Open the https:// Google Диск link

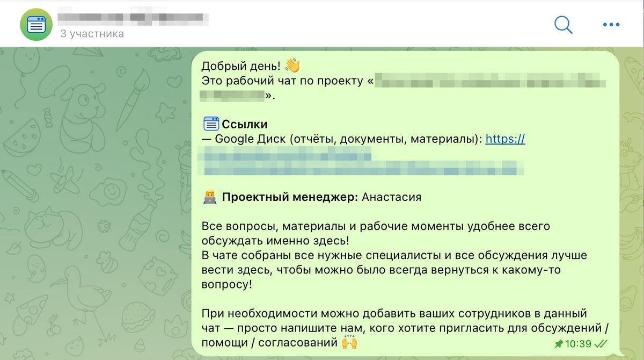505,139
